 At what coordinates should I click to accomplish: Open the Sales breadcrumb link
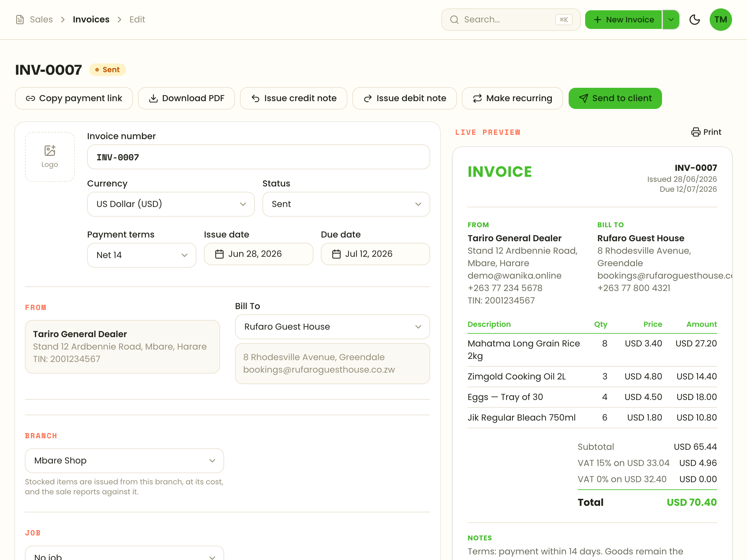[41, 20]
